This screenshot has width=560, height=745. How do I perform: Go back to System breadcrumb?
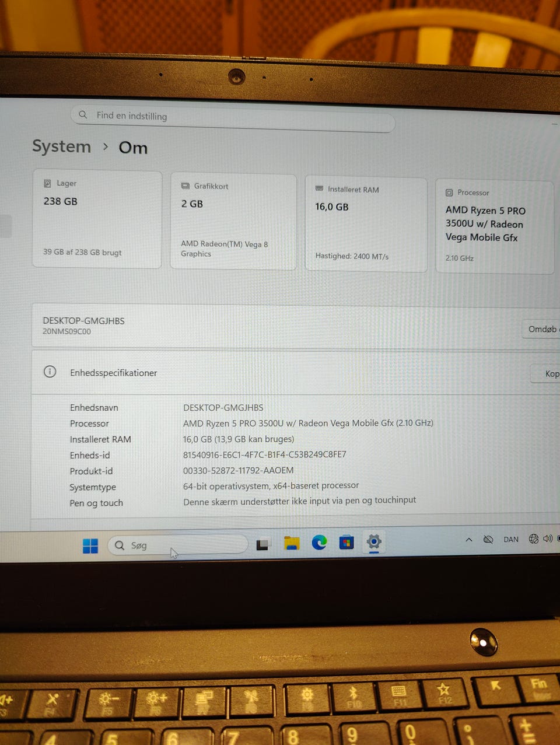click(62, 146)
